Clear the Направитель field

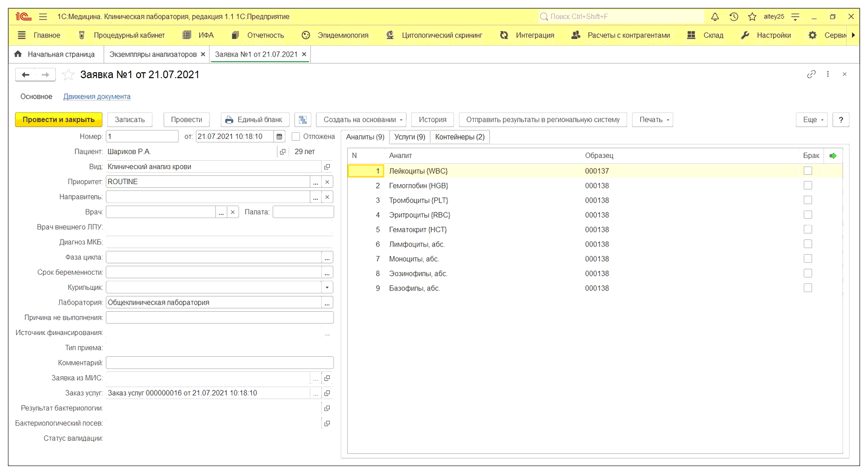[x=327, y=197]
